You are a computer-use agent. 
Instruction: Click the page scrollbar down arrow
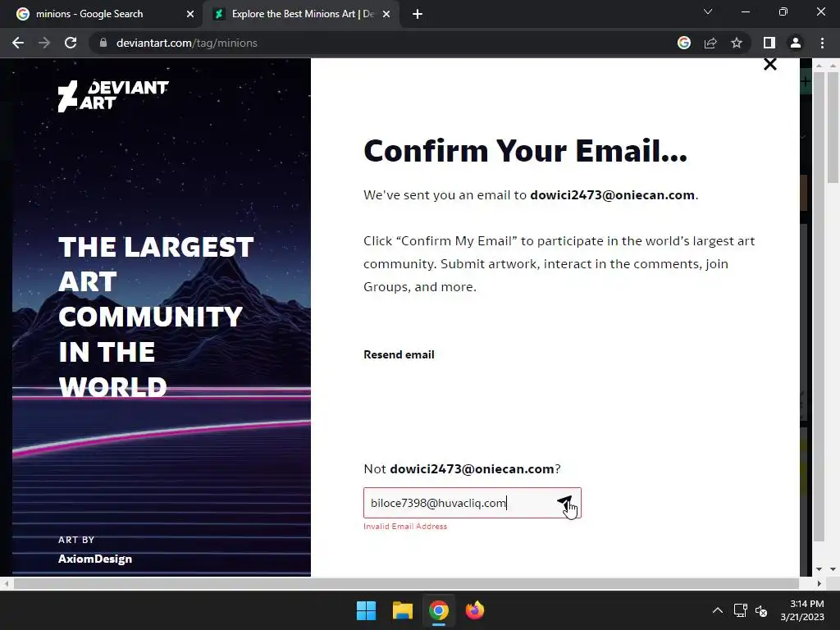[833, 569]
